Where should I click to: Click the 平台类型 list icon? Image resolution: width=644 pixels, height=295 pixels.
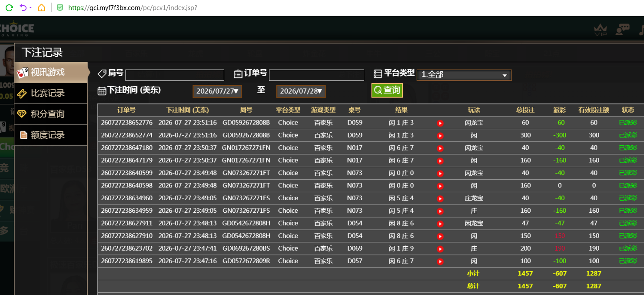point(378,74)
